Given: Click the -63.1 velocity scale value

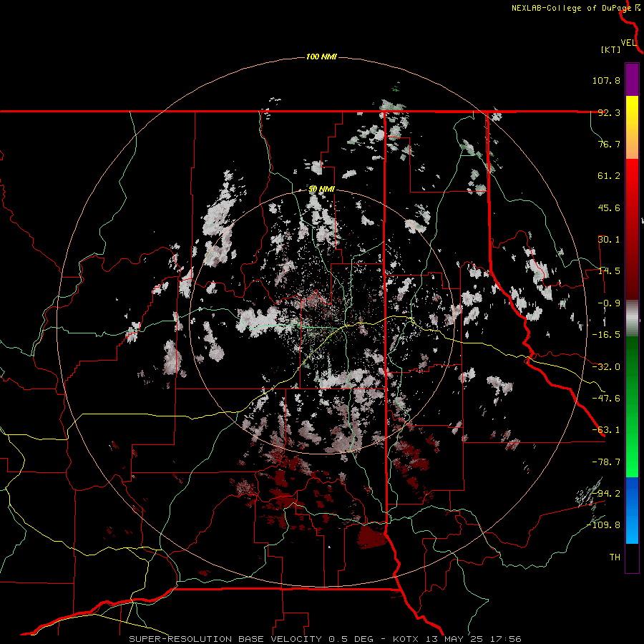Looking at the screenshot, I should (x=606, y=430).
